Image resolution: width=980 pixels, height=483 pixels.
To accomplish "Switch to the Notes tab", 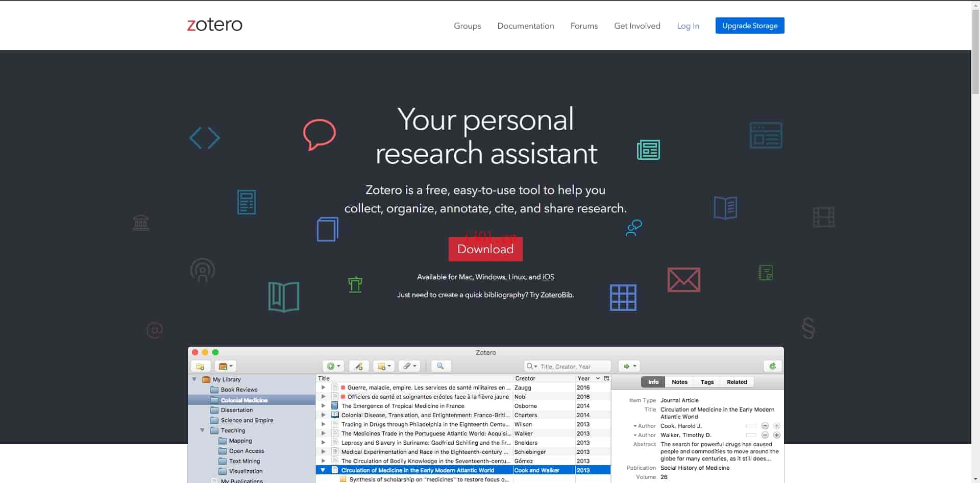I will (679, 381).
